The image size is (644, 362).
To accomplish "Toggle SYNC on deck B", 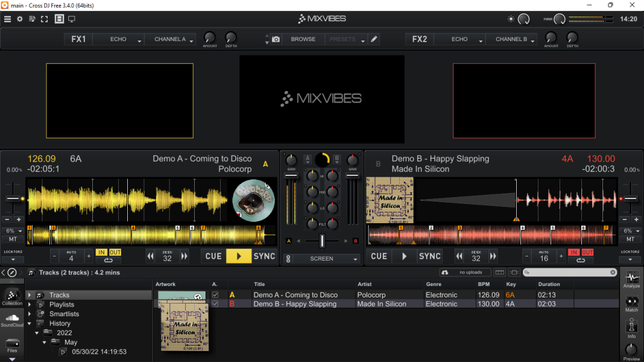I will point(429,256).
